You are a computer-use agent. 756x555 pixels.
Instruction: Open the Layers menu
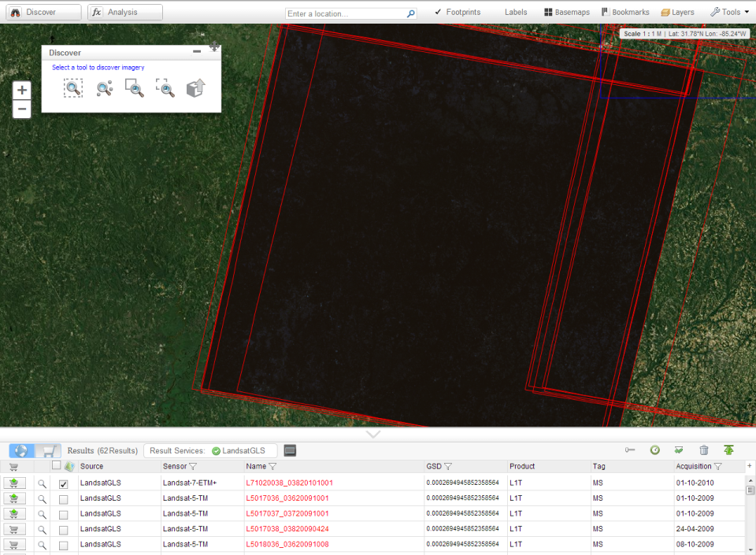pyautogui.click(x=677, y=12)
